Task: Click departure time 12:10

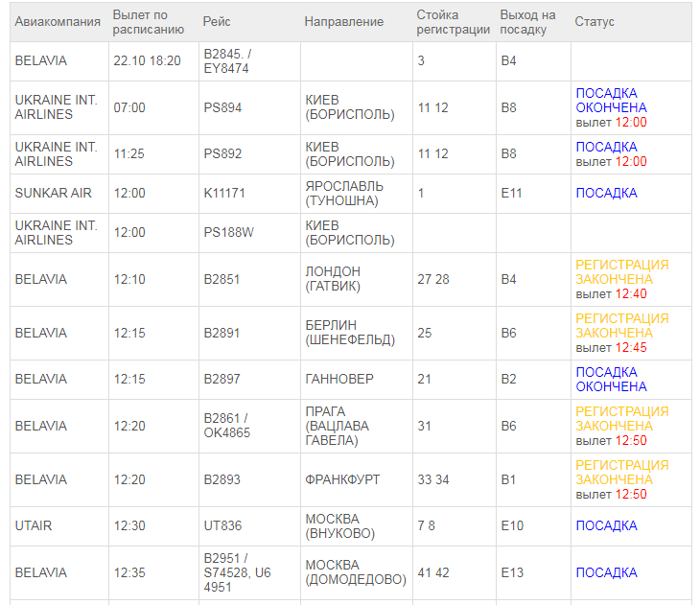Action: [129, 280]
